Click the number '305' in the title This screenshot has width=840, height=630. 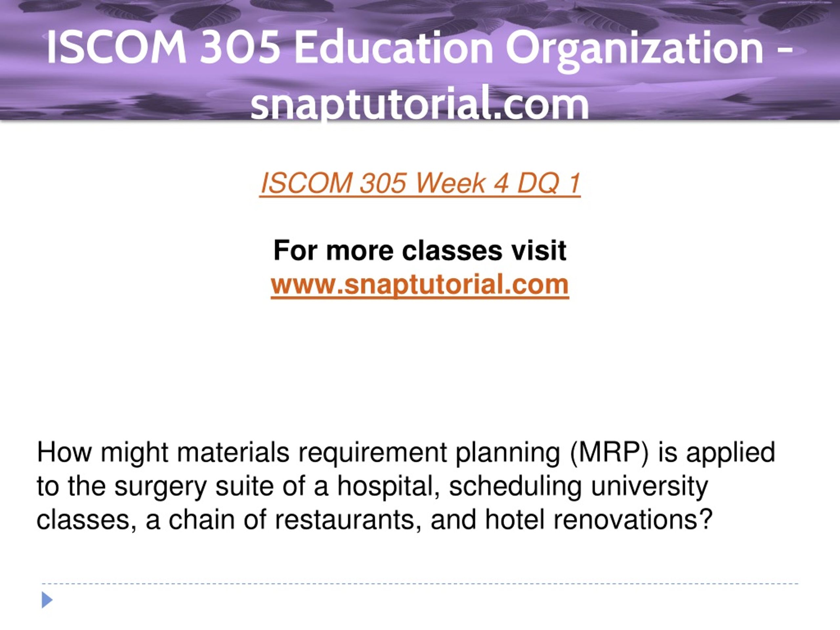pyautogui.click(x=240, y=49)
